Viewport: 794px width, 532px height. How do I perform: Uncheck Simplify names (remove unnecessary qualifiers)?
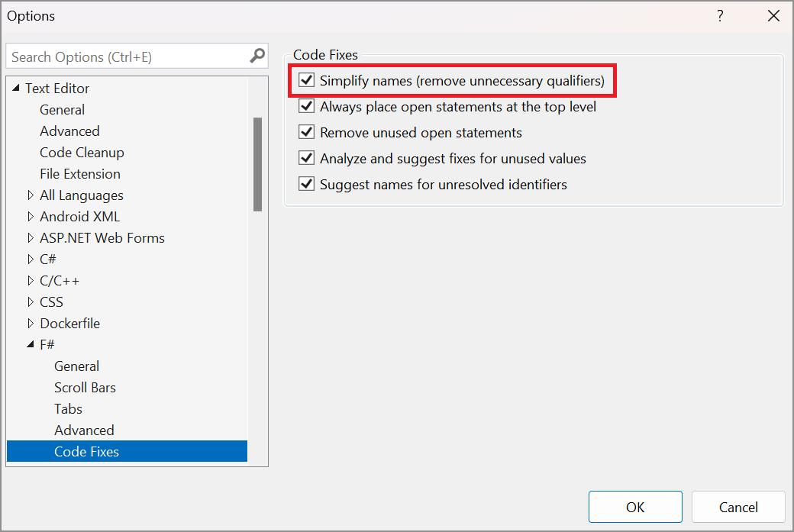[306, 80]
